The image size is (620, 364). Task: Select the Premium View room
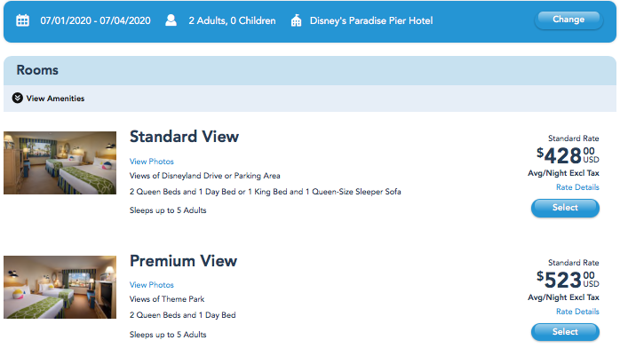[x=565, y=332]
